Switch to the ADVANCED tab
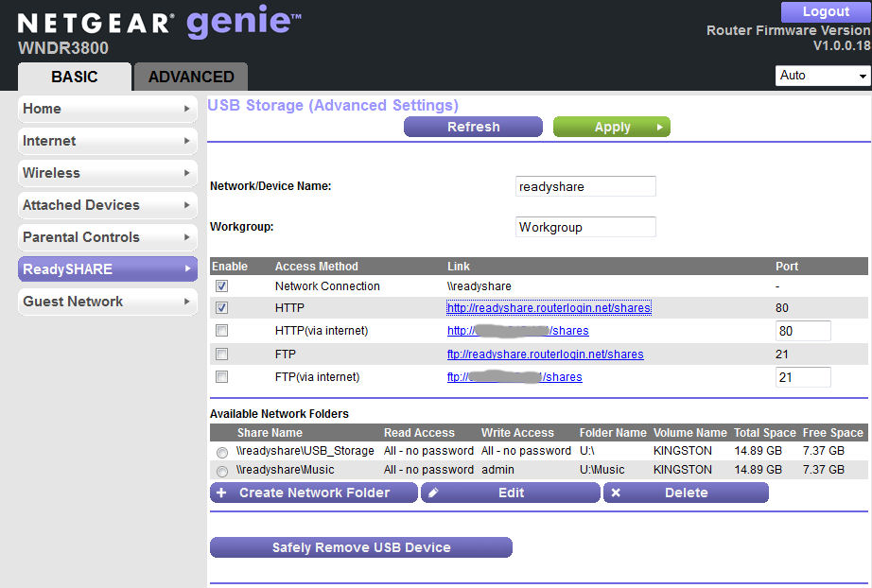 pos(191,77)
